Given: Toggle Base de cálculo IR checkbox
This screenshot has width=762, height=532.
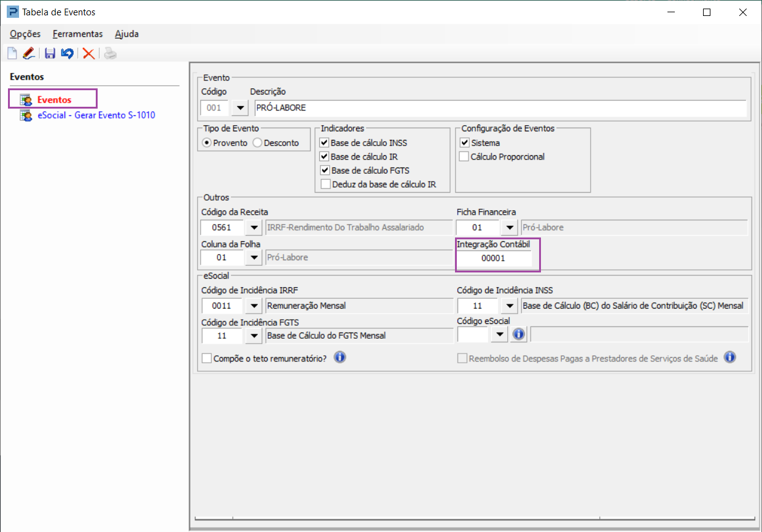Looking at the screenshot, I should 325,156.
